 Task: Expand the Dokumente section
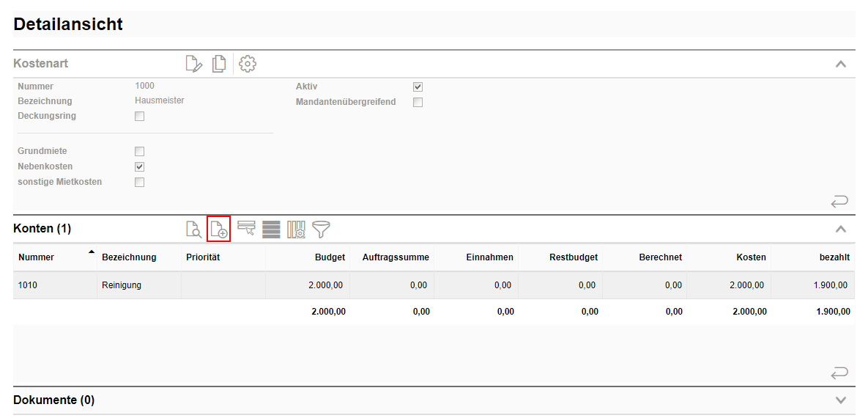coord(841,400)
